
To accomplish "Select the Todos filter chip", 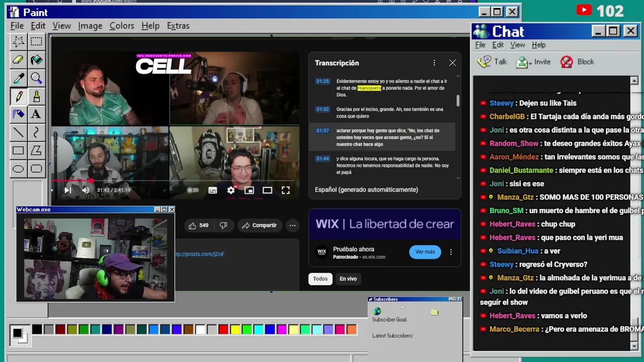I will point(320,279).
